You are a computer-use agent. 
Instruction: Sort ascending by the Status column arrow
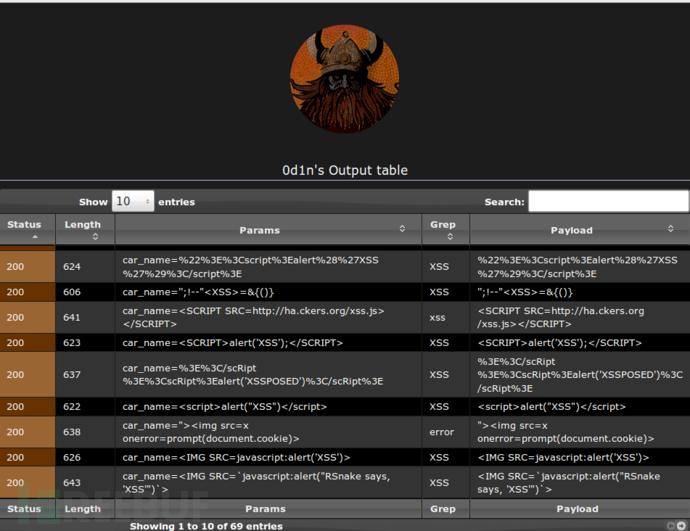35,237
